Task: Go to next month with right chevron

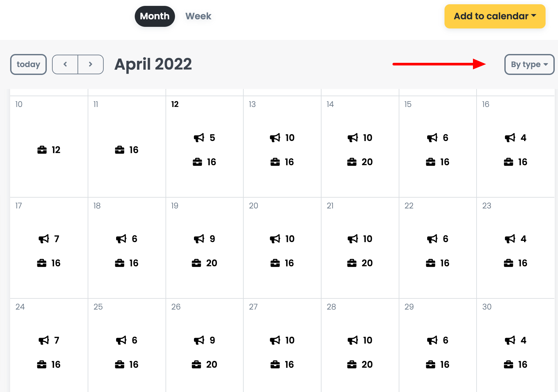Action: (91, 64)
